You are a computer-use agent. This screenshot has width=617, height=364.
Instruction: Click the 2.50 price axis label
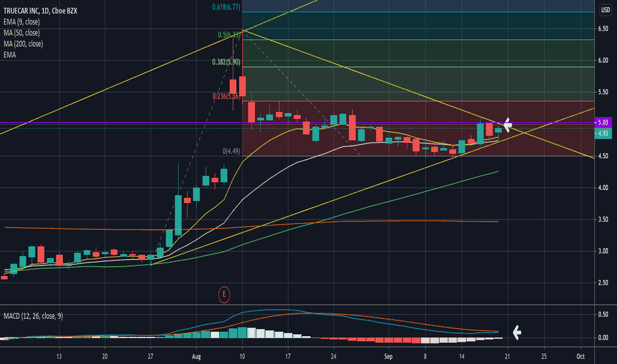click(x=603, y=283)
